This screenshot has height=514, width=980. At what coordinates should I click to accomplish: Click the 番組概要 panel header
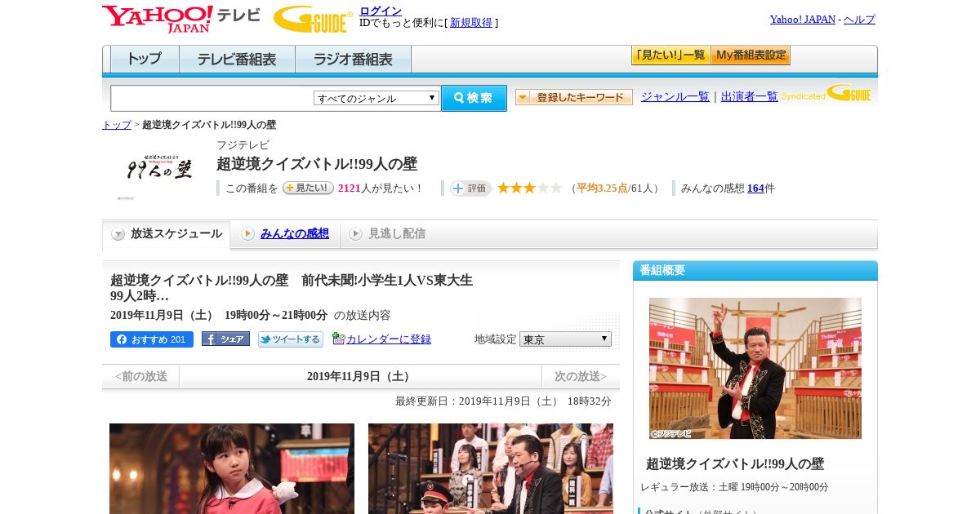tap(755, 271)
